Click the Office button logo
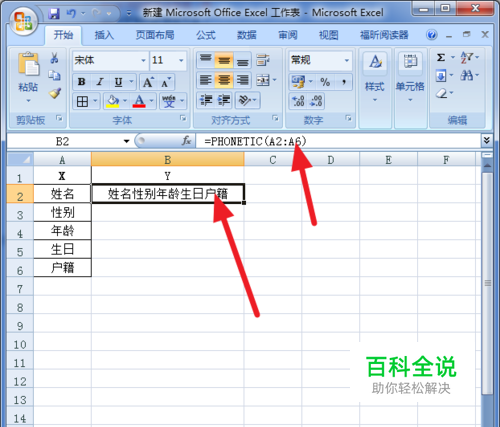Image resolution: width=500 pixels, height=427 pixels. click(23, 22)
